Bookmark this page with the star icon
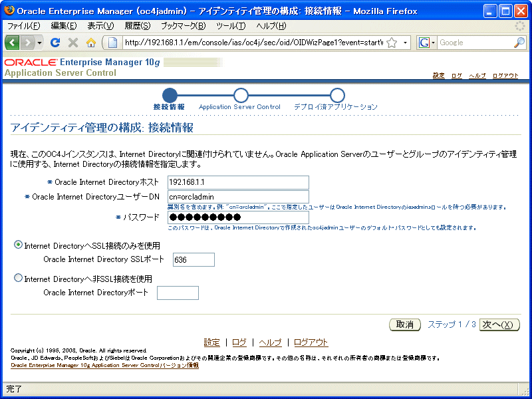The width and height of the screenshot is (532, 399). (x=392, y=43)
